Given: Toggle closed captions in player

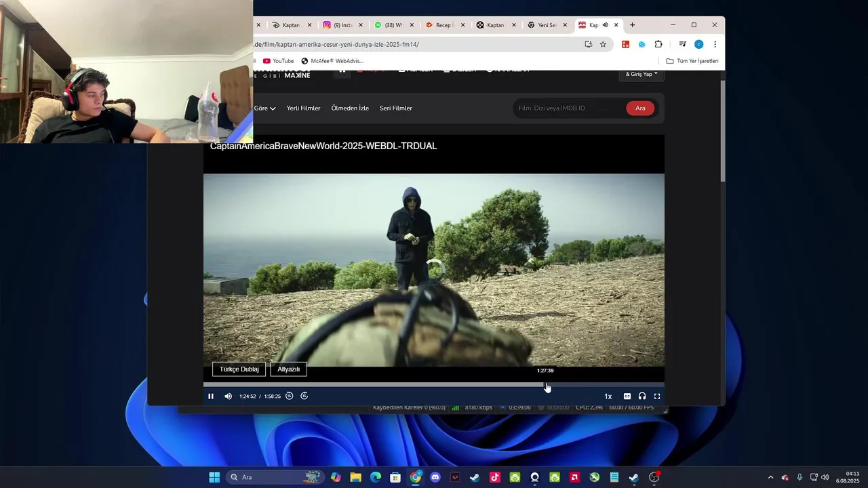Looking at the screenshot, I should 627,396.
